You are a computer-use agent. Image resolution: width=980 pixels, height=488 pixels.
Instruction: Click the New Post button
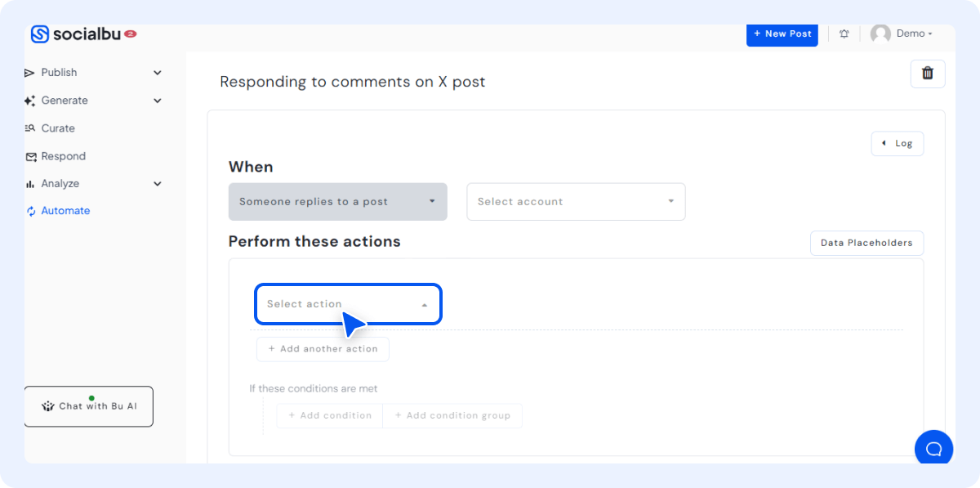[x=782, y=34]
